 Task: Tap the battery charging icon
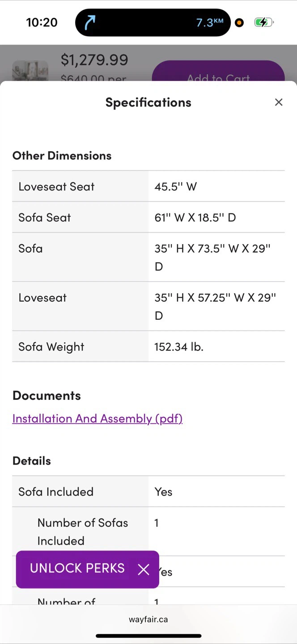click(x=264, y=22)
